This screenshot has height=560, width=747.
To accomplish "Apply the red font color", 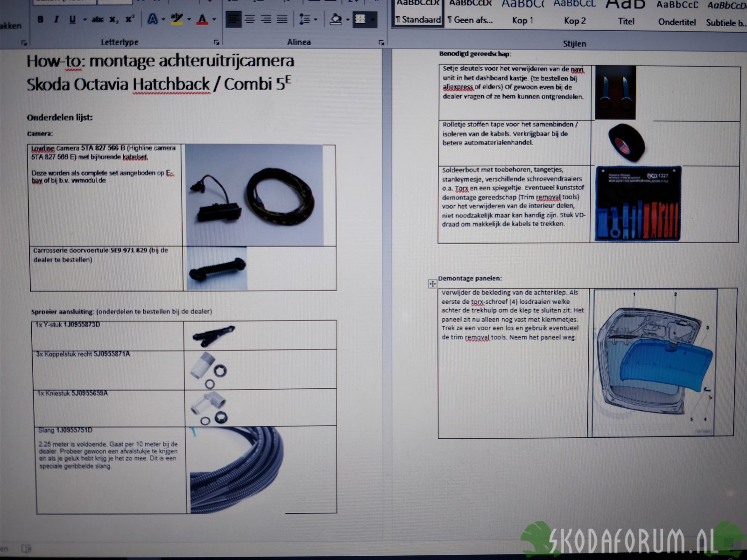I will coord(202,20).
